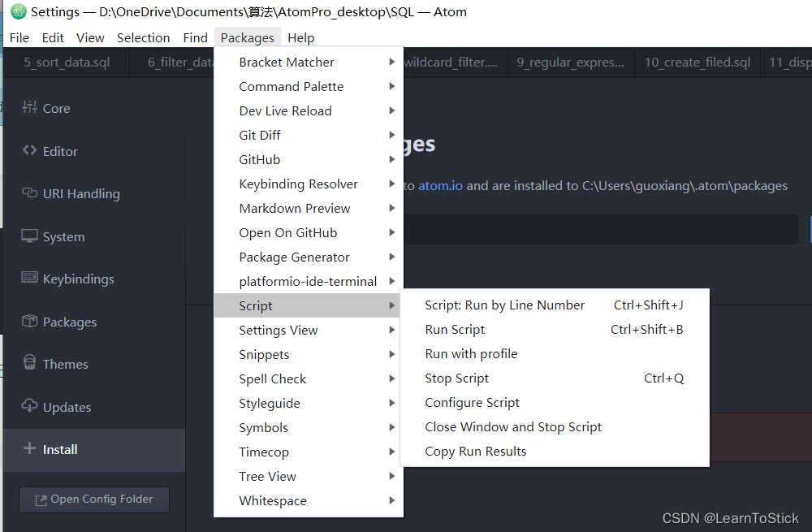Viewport: 812px width, 532px height.
Task: Open the File menu
Action: pyautogui.click(x=19, y=38)
